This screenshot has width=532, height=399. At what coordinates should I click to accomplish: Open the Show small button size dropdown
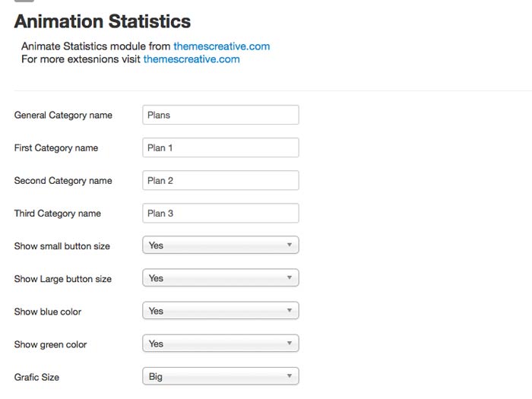(x=220, y=245)
